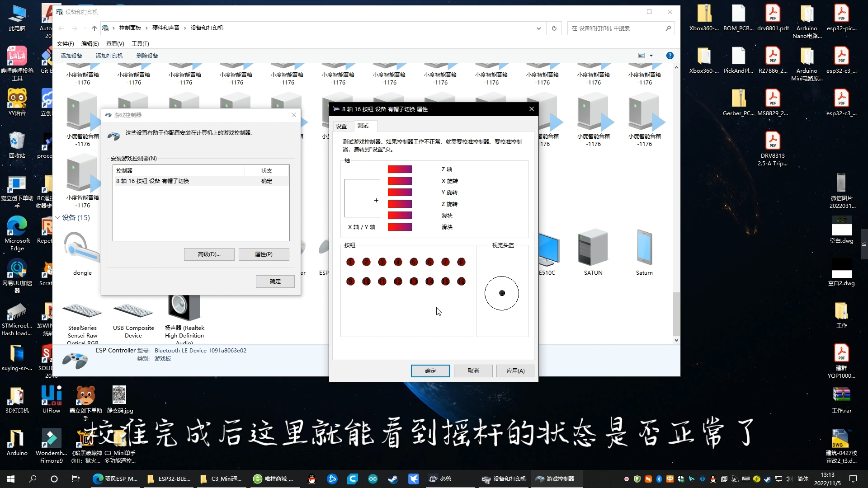This screenshot has height=488, width=868.
Task: Collapse the 设备 (15) section
Action: (x=57, y=217)
